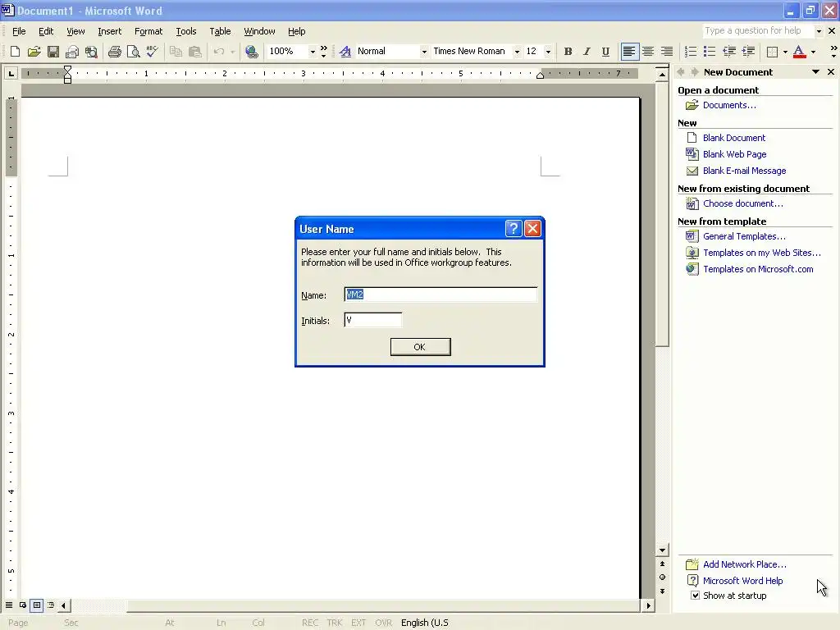Select Align Left

pyautogui.click(x=629, y=52)
